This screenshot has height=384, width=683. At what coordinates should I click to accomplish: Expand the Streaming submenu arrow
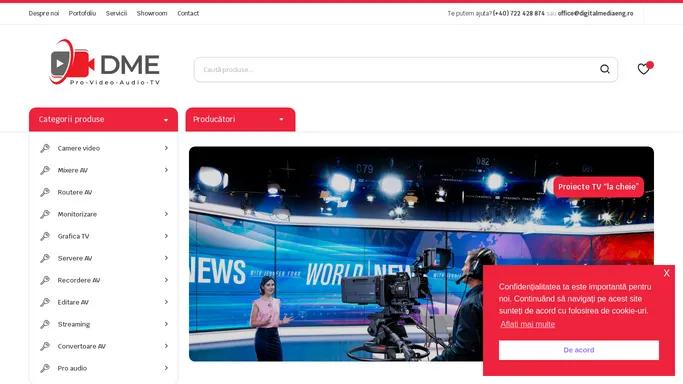point(166,324)
